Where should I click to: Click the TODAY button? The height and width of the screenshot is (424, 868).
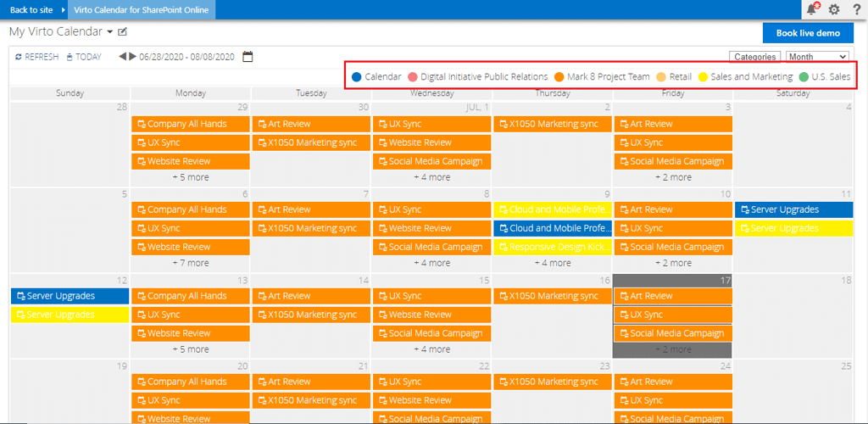coord(84,57)
